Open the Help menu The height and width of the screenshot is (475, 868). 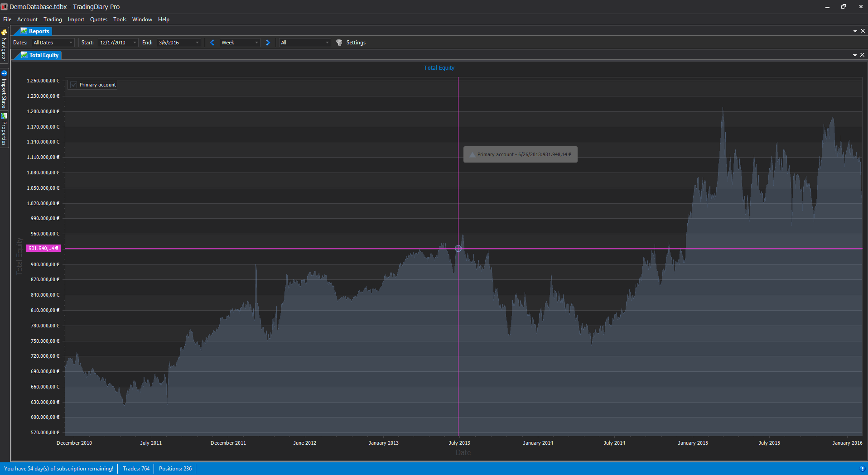click(x=164, y=19)
